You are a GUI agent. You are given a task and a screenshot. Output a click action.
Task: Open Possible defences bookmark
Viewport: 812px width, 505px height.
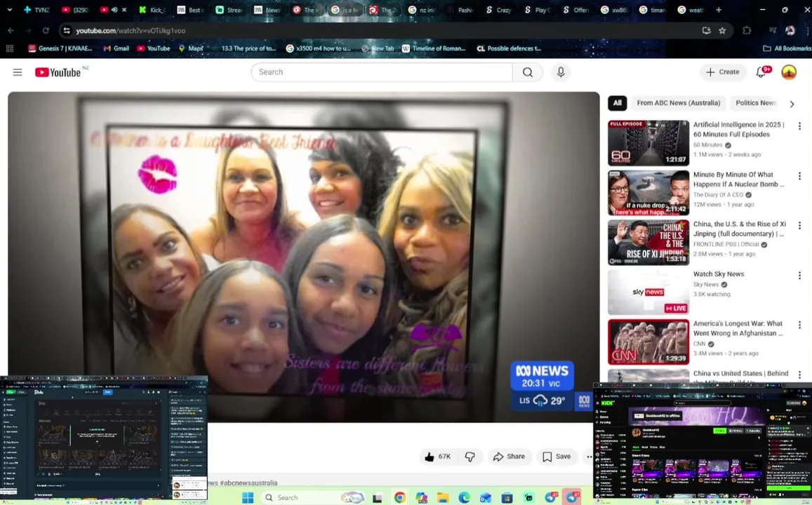(509, 48)
